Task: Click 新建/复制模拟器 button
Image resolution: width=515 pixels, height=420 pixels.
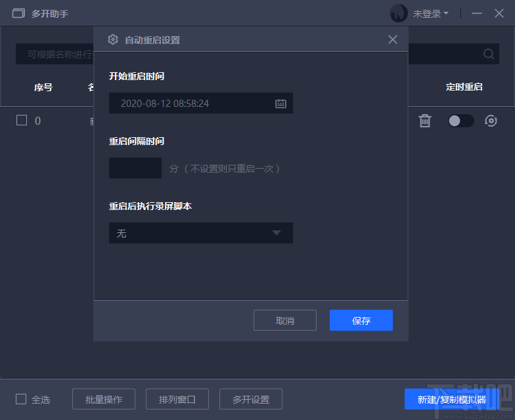Action: 452,399
